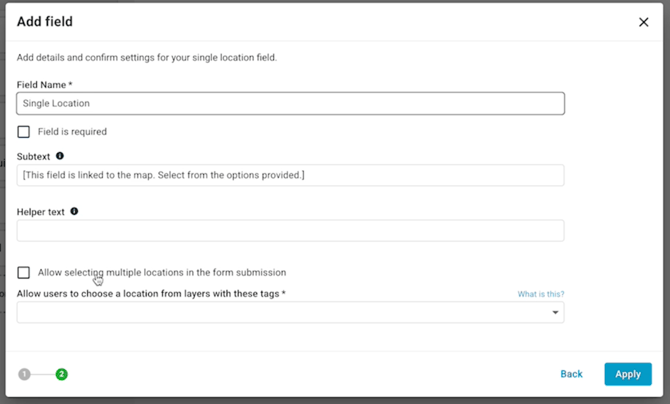Viewport: 670px width, 404px height.
Task: Click the green step 2 indicator
Action: (62, 375)
